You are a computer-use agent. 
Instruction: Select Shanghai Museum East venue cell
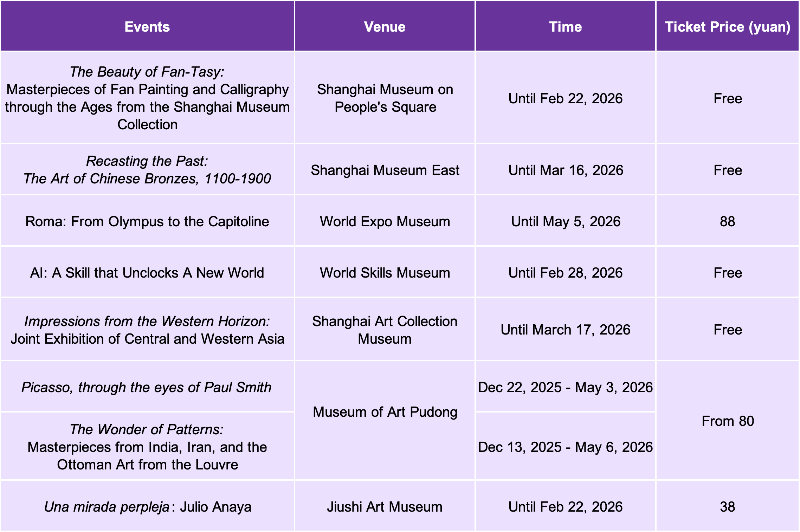[386, 170]
